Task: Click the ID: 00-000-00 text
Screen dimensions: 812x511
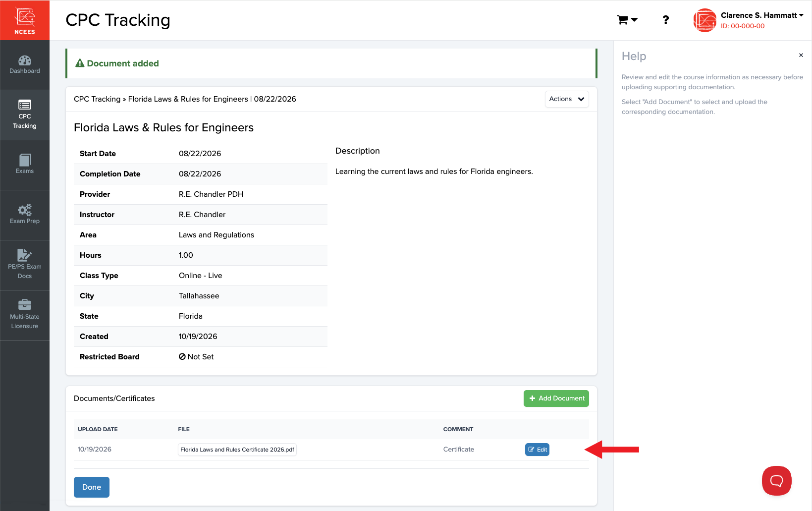Action: click(x=743, y=26)
